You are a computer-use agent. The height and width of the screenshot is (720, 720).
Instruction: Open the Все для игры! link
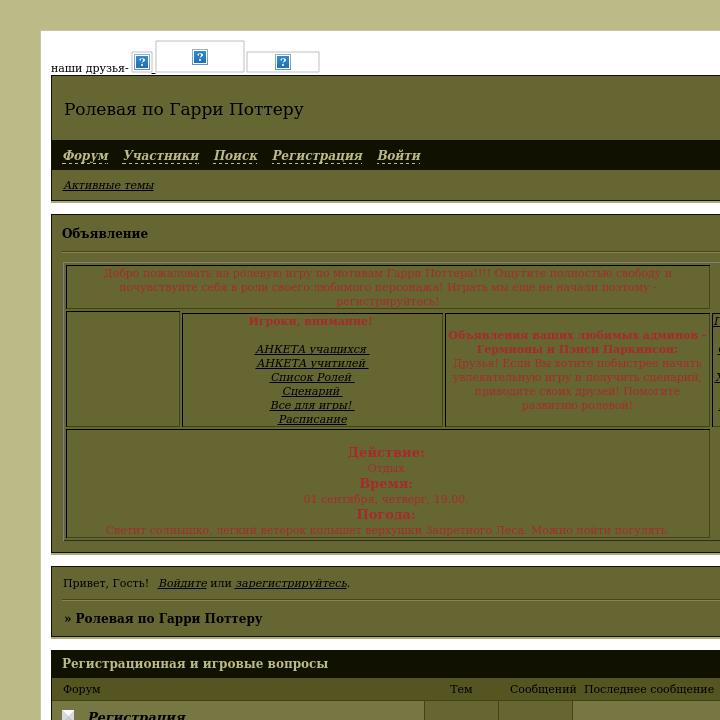[x=312, y=405]
